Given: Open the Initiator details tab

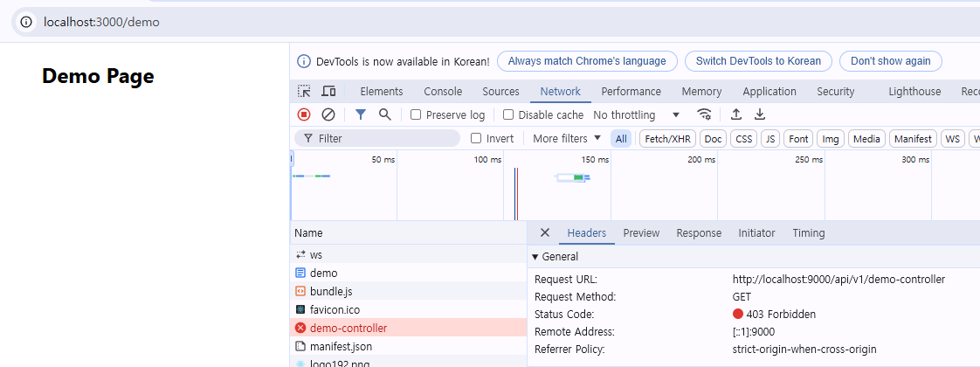Looking at the screenshot, I should pos(756,233).
